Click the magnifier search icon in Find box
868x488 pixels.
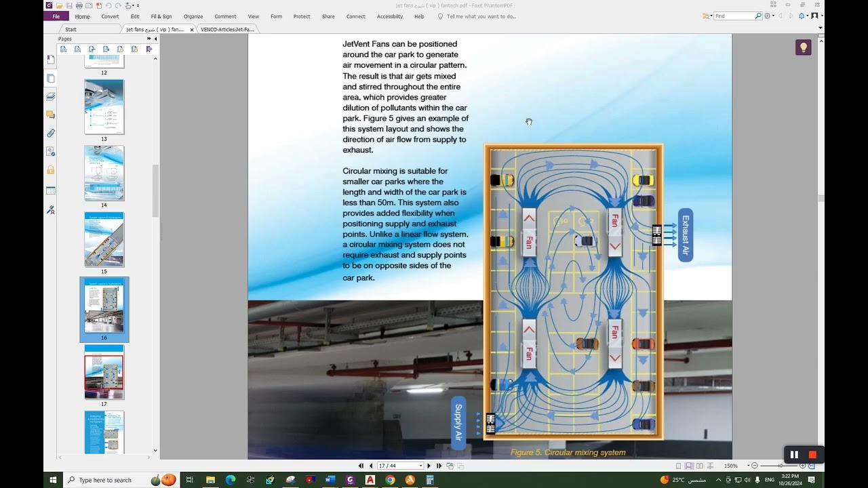(758, 16)
